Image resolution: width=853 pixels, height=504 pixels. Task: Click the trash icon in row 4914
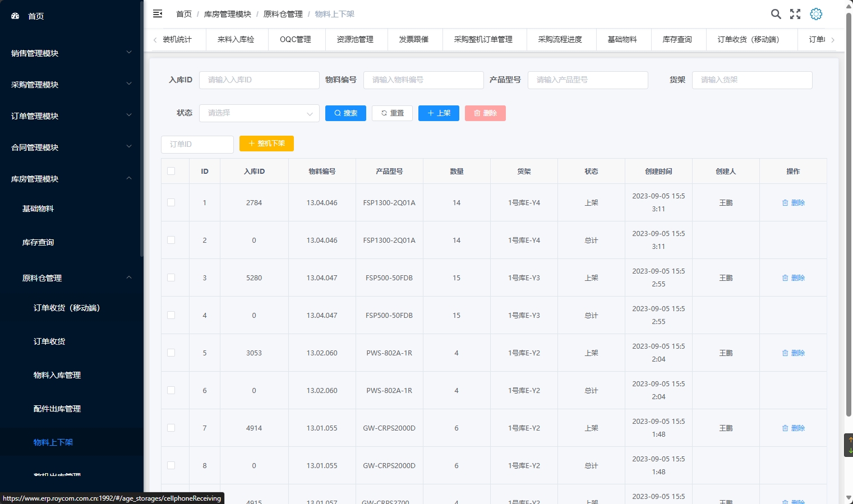tap(785, 428)
